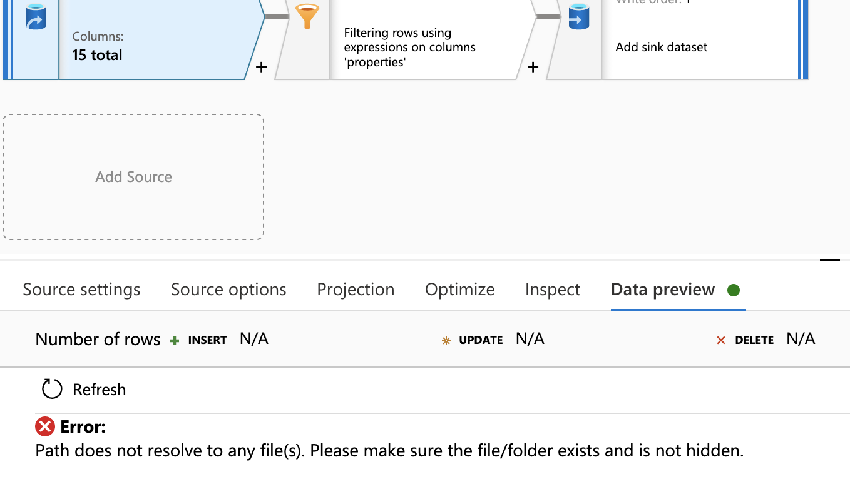
Task: Click the source dataset icon
Action: tap(36, 17)
